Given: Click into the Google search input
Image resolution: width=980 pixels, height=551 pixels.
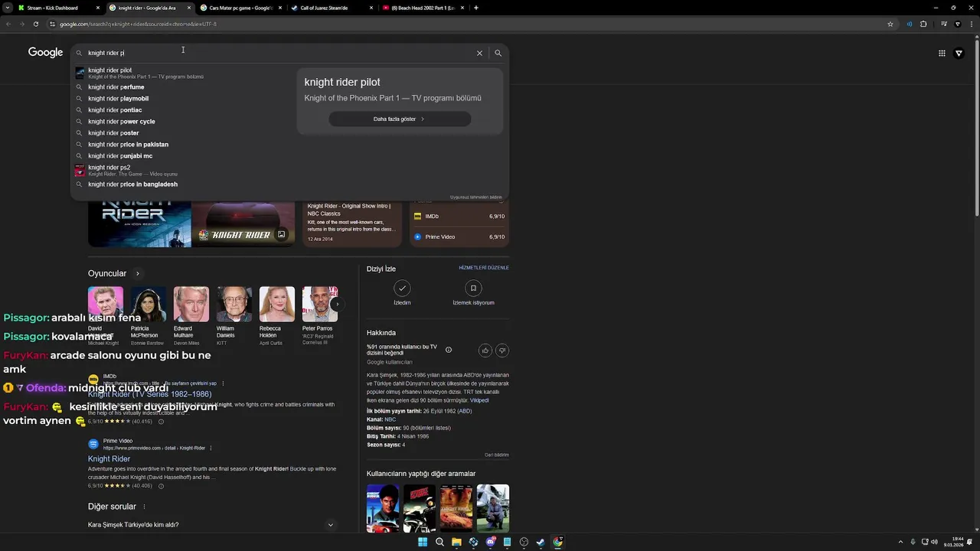Looking at the screenshot, I should click(279, 53).
